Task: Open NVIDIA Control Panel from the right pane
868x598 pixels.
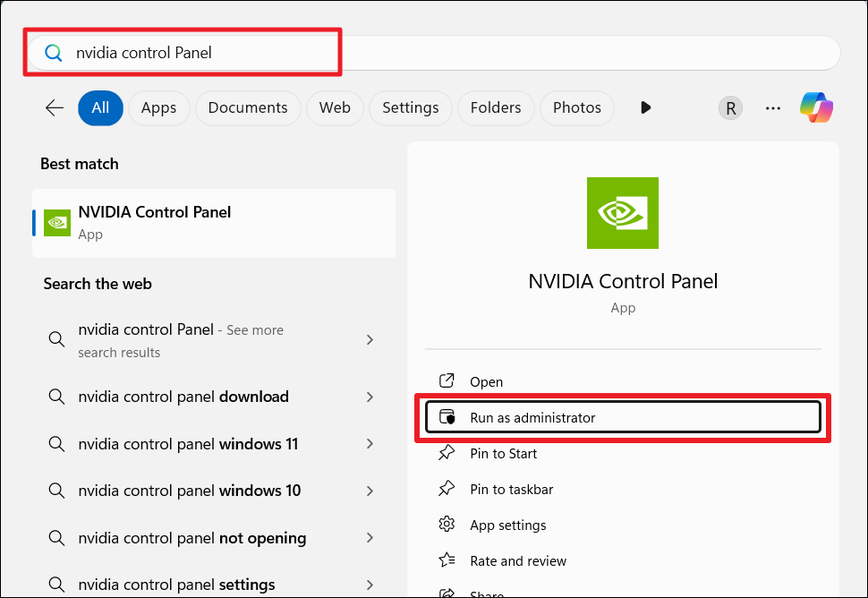Action: (x=486, y=382)
